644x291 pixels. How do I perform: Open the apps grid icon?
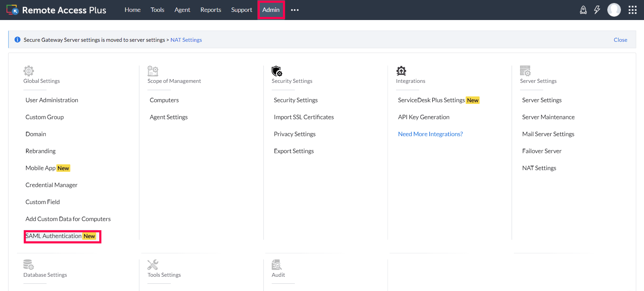coord(632,10)
